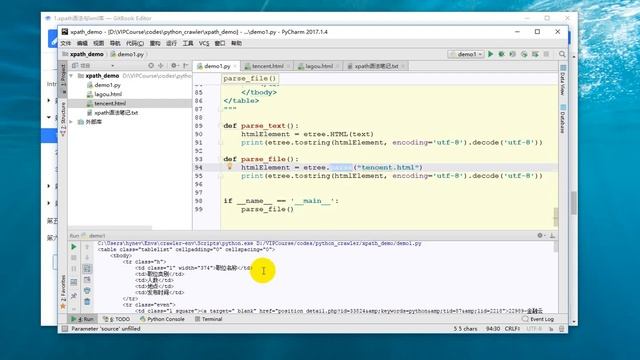Toggle the Favorites side tool window tab
Viewport: 640px width, 360px height.
(63, 291)
